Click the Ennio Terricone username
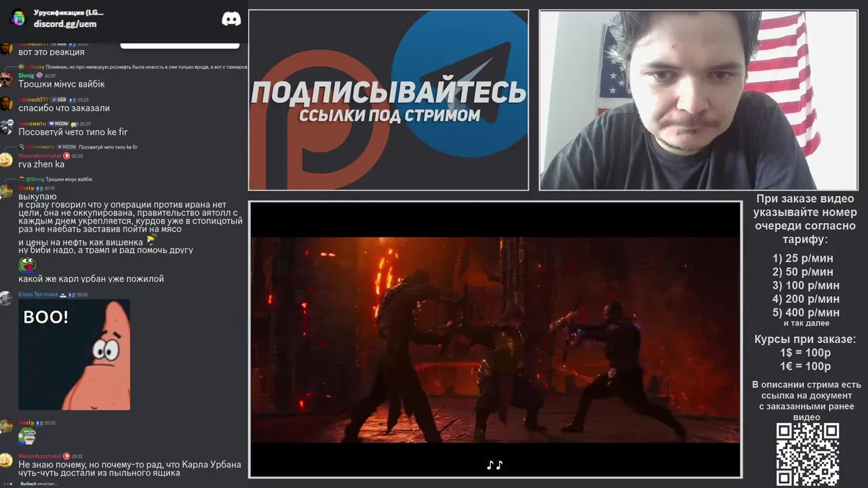This screenshot has height=488, width=868. coord(38,295)
